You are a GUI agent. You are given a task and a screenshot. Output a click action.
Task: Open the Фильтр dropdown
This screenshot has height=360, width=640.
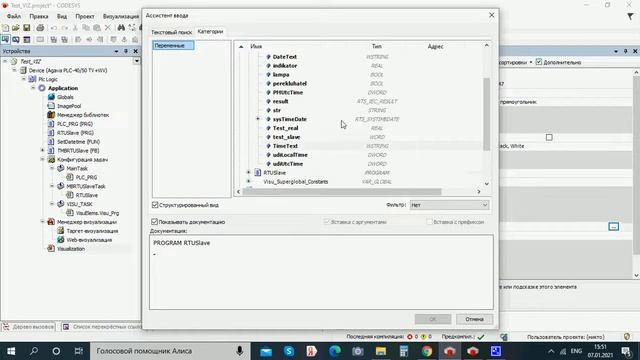coord(449,205)
